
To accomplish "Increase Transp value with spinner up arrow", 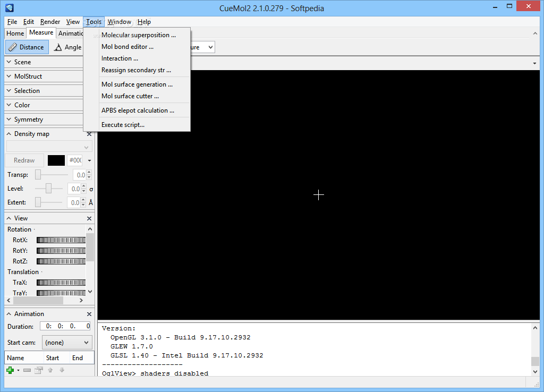I will [89, 173].
